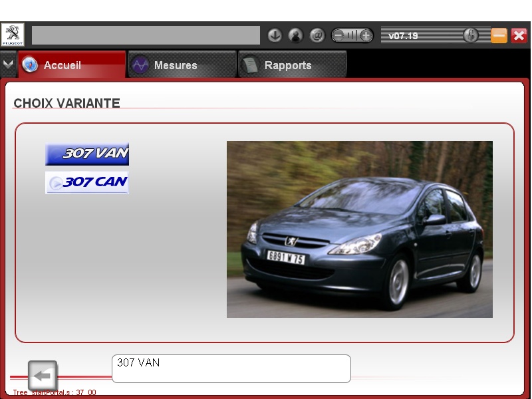Click the Peugeot 307 car photo

[x=360, y=229]
